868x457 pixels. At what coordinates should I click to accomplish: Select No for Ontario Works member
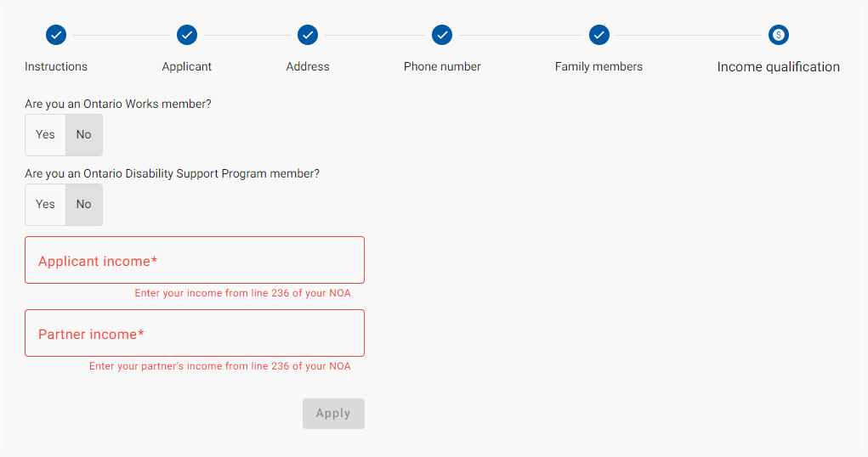[83, 134]
